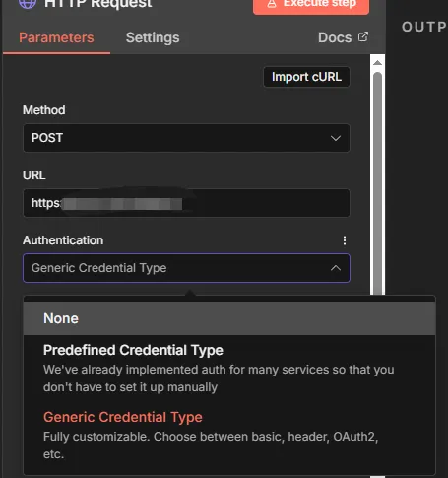
Task: Click the scrollbar up arrow
Action: 377,63
